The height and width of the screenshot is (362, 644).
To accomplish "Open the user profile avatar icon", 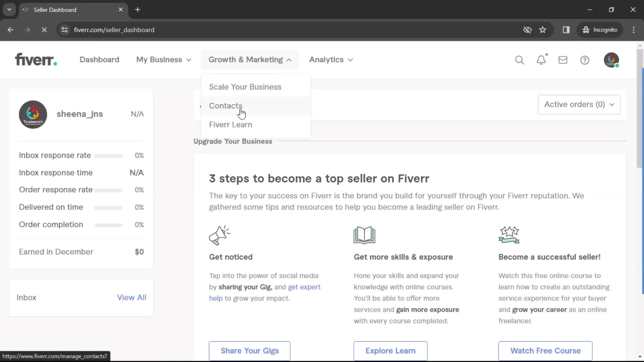I will [x=612, y=60].
